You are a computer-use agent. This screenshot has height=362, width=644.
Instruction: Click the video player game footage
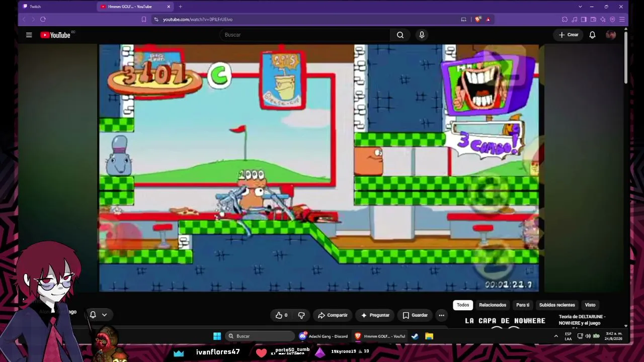click(x=319, y=168)
